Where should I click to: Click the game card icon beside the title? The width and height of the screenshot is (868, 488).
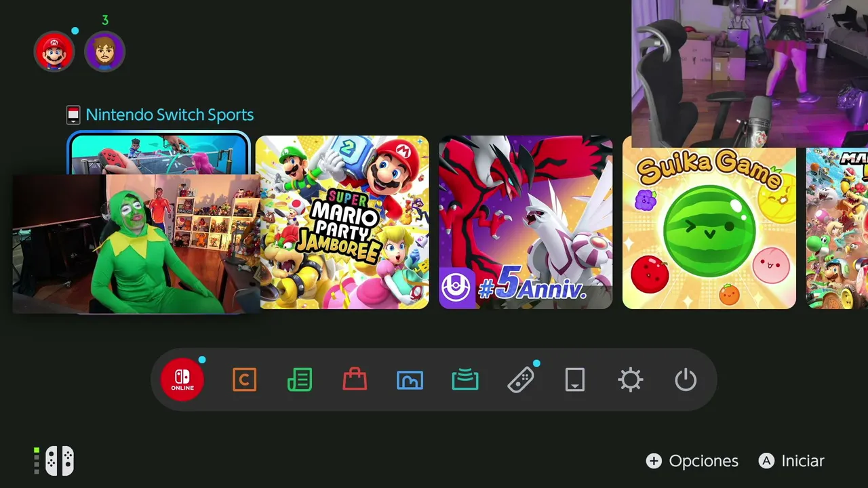tap(73, 115)
